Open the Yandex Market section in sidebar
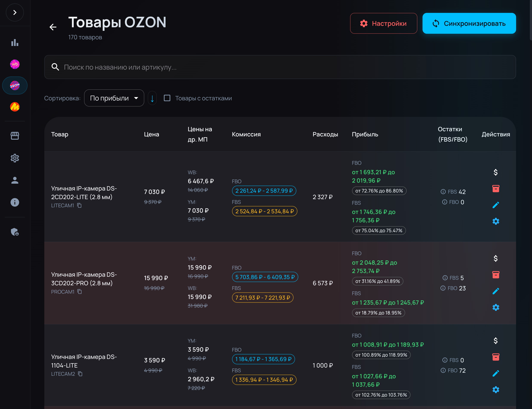The height and width of the screenshot is (409, 532). click(x=15, y=107)
